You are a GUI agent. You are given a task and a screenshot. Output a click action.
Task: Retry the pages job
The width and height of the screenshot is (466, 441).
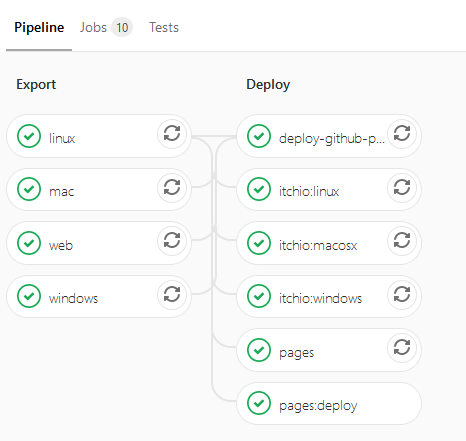pyautogui.click(x=402, y=348)
